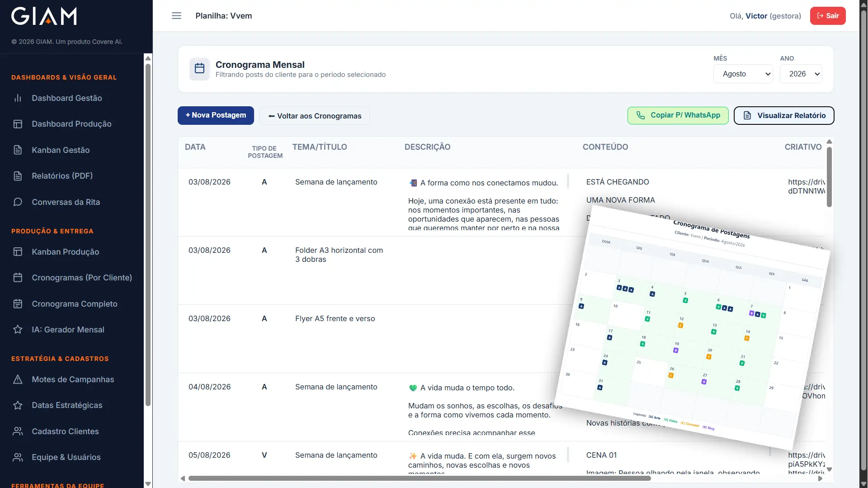Click Equipe & Usuários people icon
Screen dimensions: 868x488
[x=18, y=457]
